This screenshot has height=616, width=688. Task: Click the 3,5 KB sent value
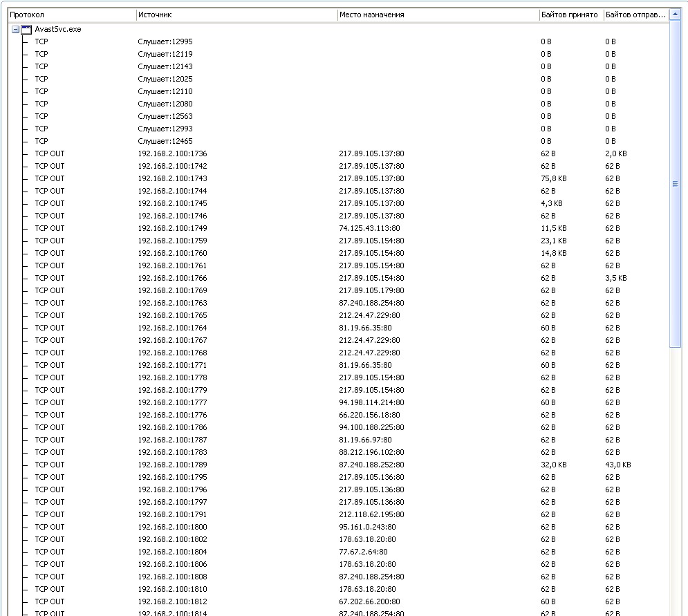[x=615, y=278]
